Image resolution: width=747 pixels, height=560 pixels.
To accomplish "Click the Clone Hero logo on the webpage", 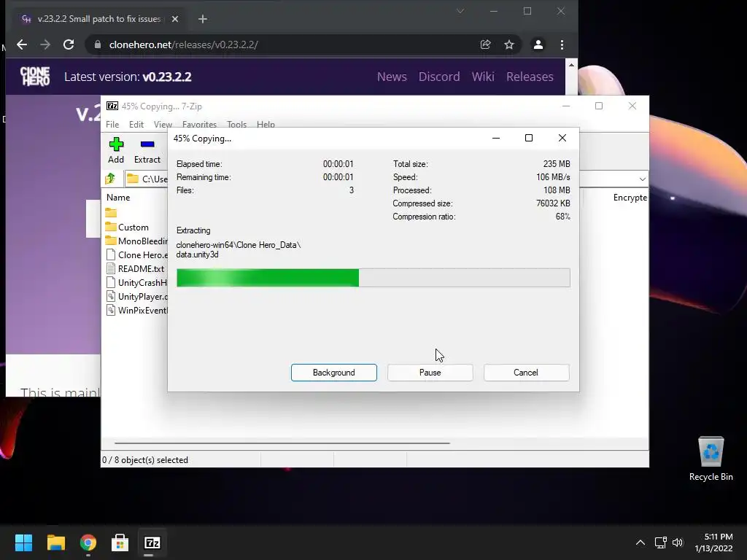I will point(35,76).
